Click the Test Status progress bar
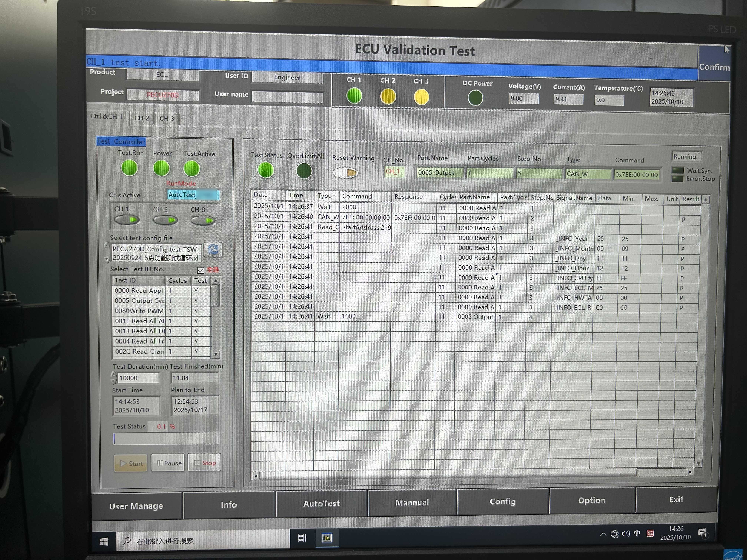 point(166,439)
